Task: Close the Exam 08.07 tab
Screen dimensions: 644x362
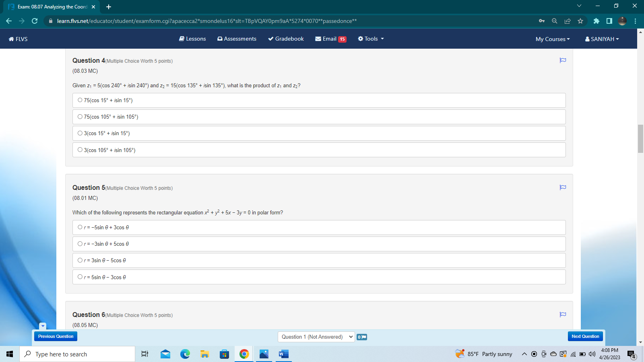Action: click(x=93, y=7)
